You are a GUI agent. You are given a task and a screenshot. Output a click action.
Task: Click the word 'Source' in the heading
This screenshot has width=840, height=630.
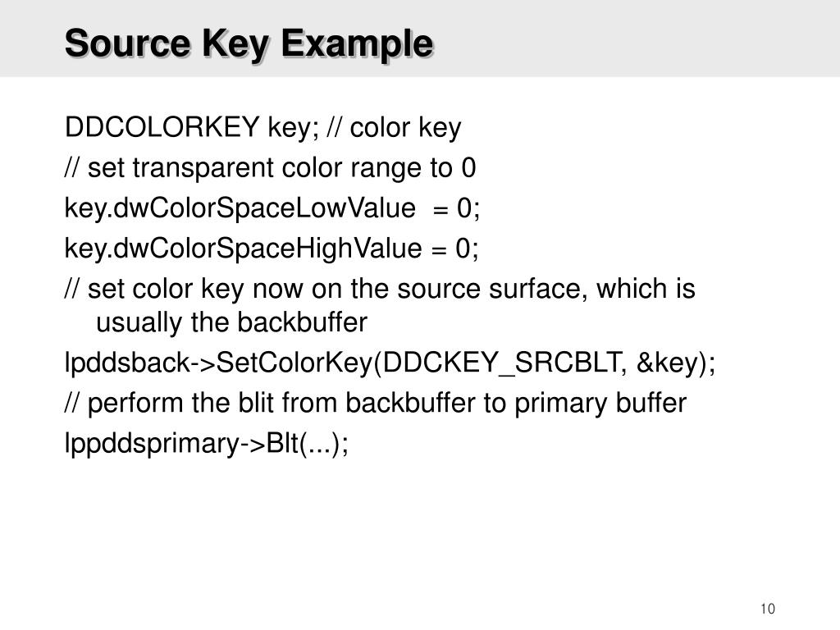click(128, 43)
